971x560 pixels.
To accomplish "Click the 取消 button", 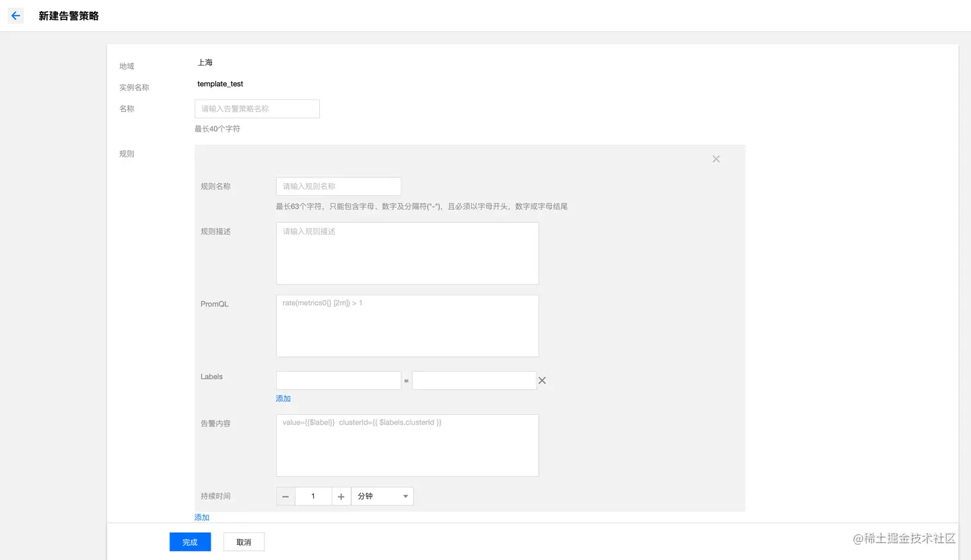I will pos(244,542).
